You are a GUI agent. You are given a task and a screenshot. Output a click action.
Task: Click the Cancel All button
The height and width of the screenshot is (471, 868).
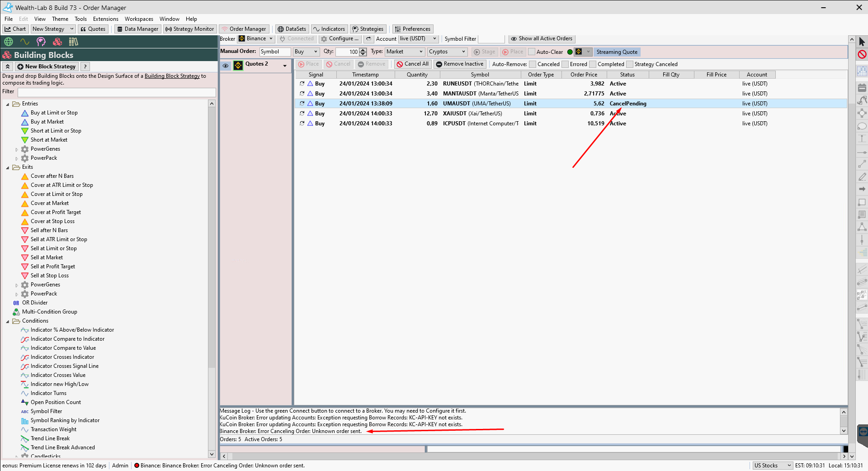[x=412, y=64]
